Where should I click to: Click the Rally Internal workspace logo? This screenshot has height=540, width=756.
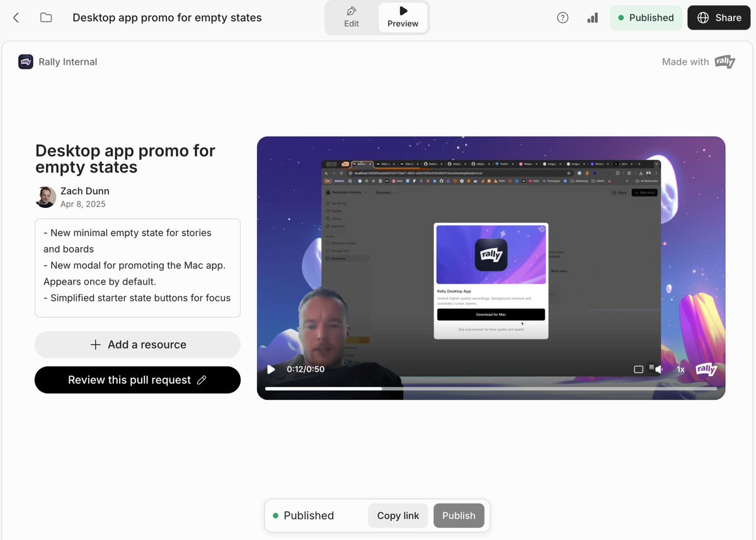26,62
